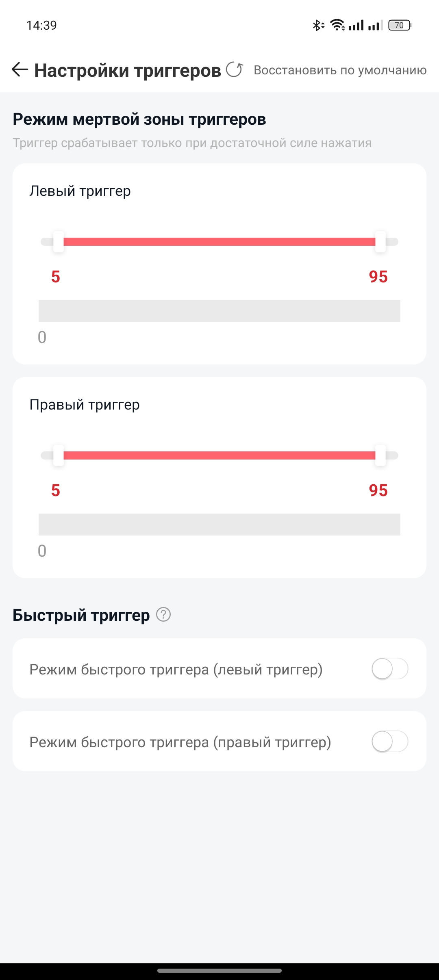The width and height of the screenshot is (439, 980).
Task: Tap the clock showing 14:39
Action: click(41, 25)
